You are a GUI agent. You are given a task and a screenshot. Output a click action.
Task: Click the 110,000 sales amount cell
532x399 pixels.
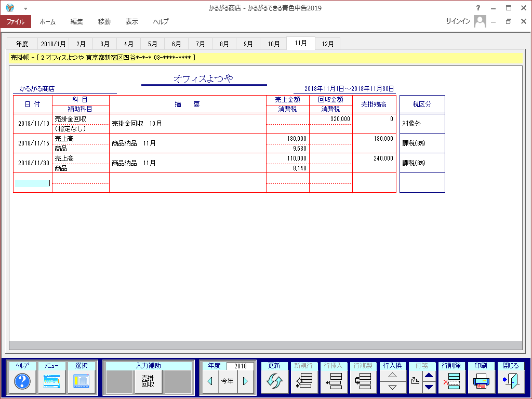[x=288, y=158]
